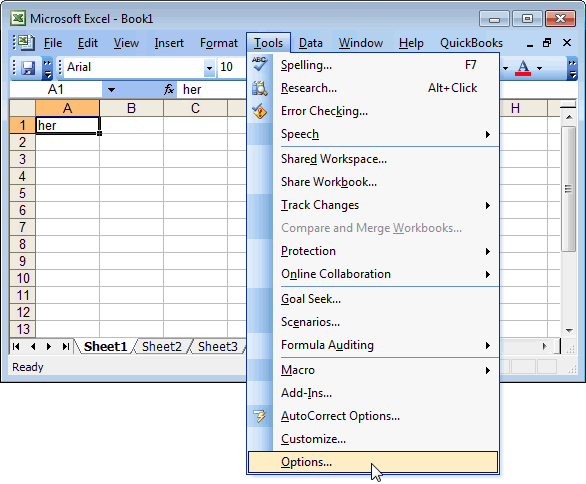The width and height of the screenshot is (586, 484).
Task: Select Share Workbook menu item
Action: [x=373, y=182]
